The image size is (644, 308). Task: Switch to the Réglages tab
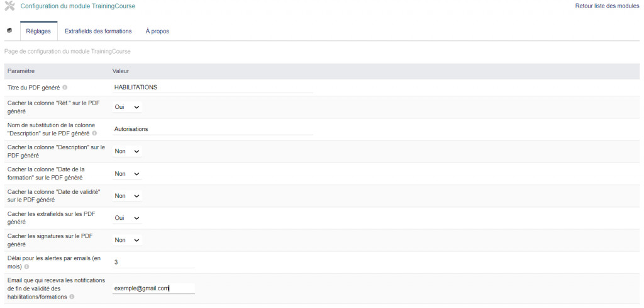click(x=38, y=31)
